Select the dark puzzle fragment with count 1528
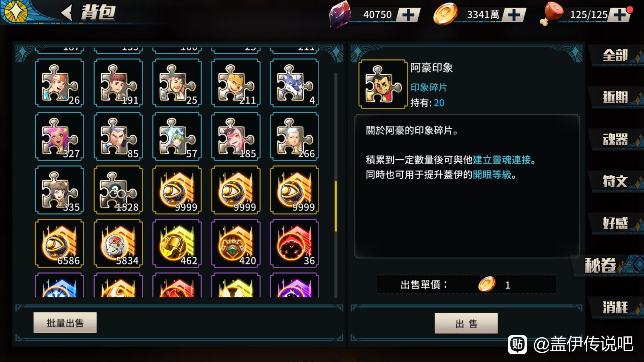Image resolution: width=644 pixels, height=362 pixels. coord(118,190)
